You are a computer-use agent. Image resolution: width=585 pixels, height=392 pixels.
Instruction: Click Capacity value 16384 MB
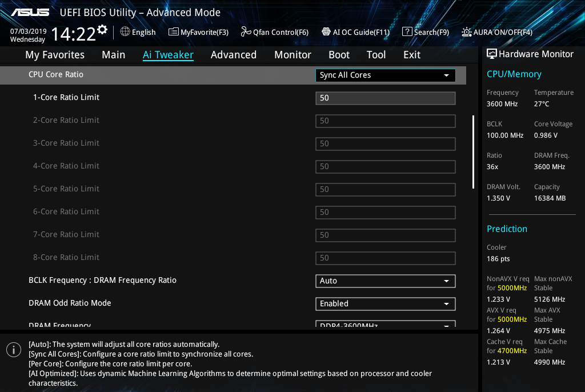(x=550, y=198)
